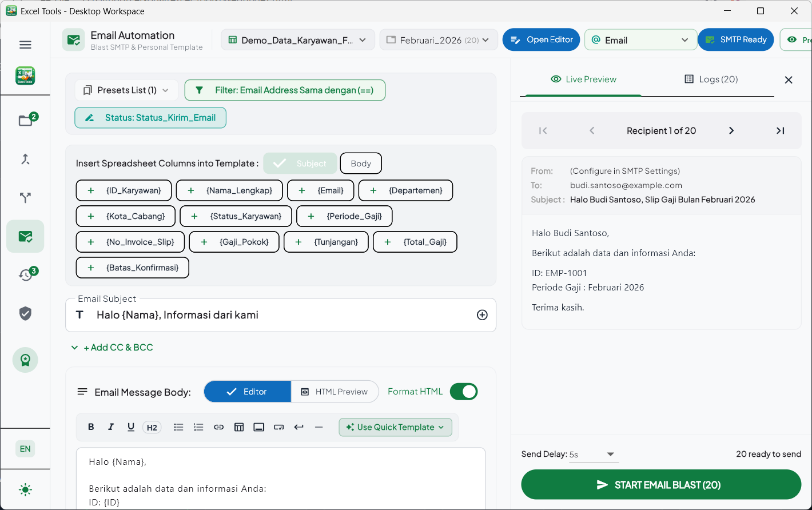The image size is (812, 510).
Task: Click the Email Subject input field
Action: (281, 315)
